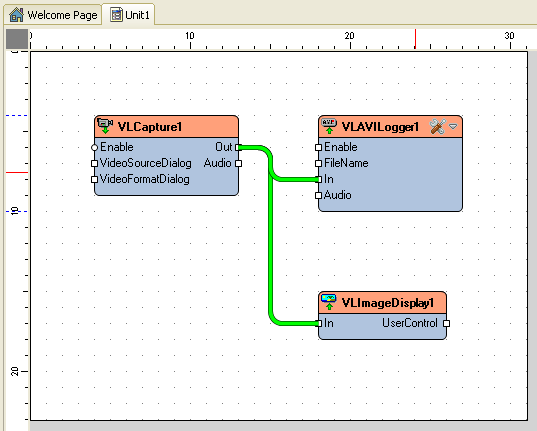Select the VLCapture1 component title
This screenshot has height=431, width=537.
tap(149, 127)
